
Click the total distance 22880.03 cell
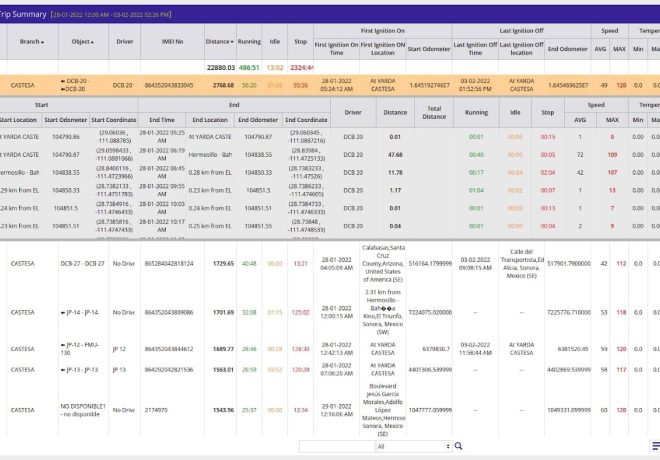pyautogui.click(x=217, y=66)
